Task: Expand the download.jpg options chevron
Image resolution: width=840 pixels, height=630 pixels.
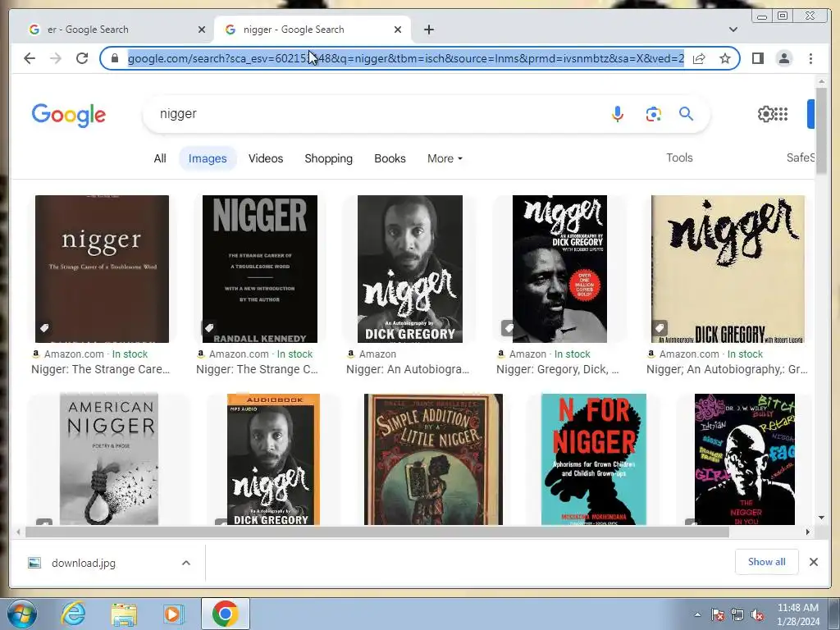Action: coord(186,563)
